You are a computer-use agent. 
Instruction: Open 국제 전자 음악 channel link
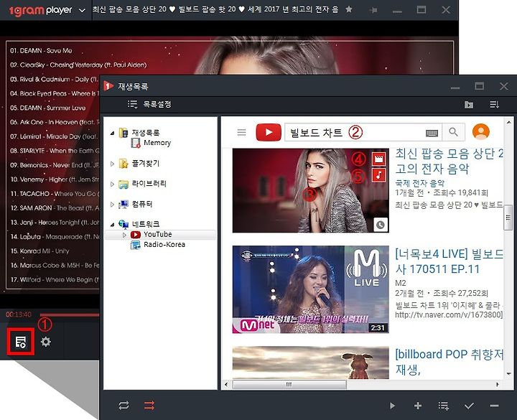[419, 183]
